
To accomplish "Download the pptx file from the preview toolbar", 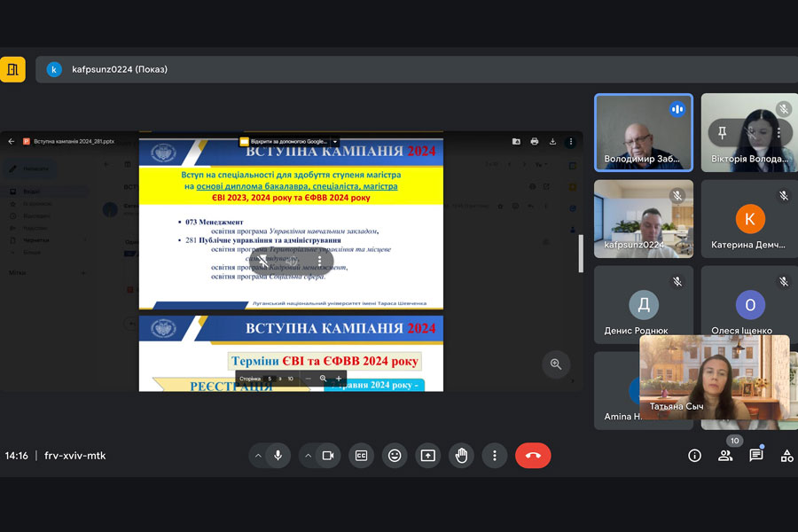I will point(552,142).
